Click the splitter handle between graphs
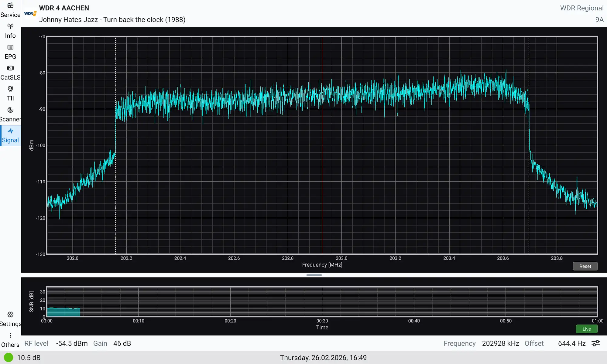607x364 pixels. pos(314,275)
